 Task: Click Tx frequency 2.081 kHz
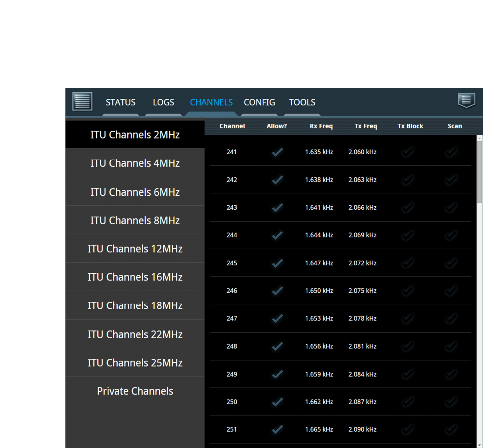[362, 346]
